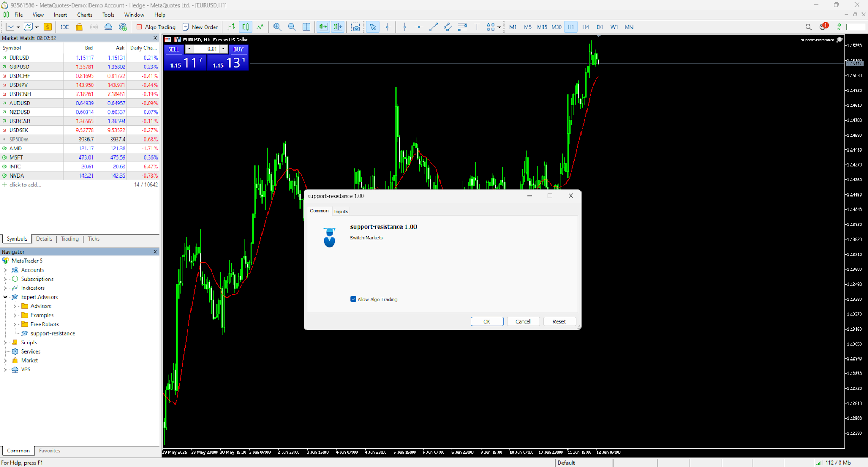
Task: Expand the Accounts node in Navigator
Action: [x=5, y=270]
